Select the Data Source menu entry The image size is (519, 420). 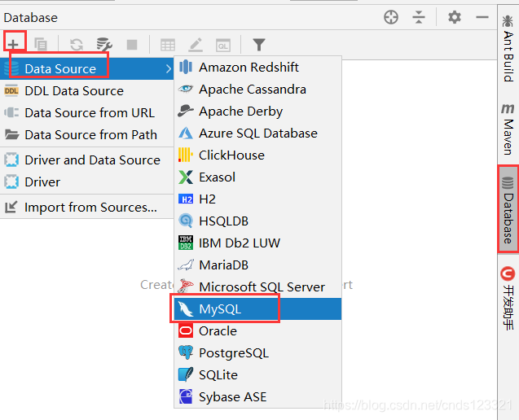coord(86,69)
